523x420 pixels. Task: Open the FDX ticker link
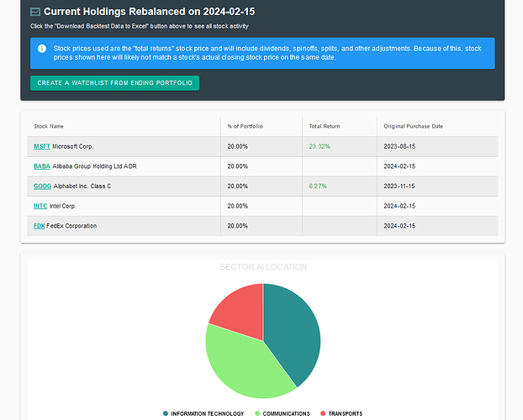(x=39, y=226)
